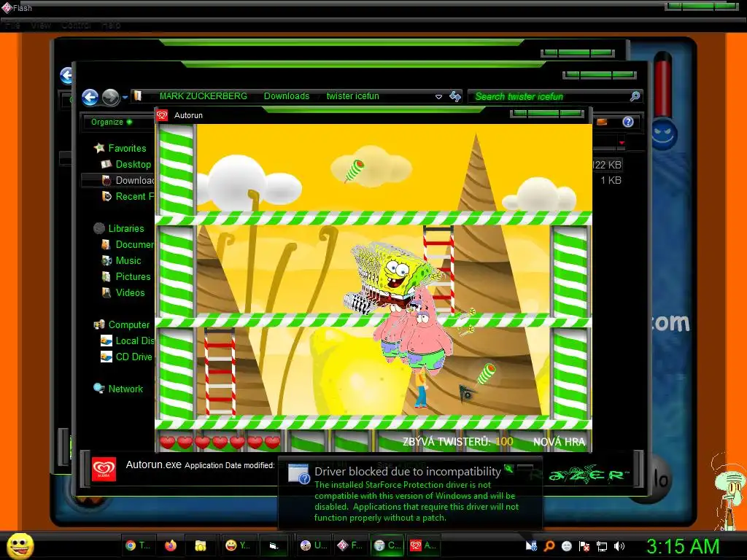Click the wrench icon on driver notification
The height and width of the screenshot is (560, 747).
tap(509, 469)
